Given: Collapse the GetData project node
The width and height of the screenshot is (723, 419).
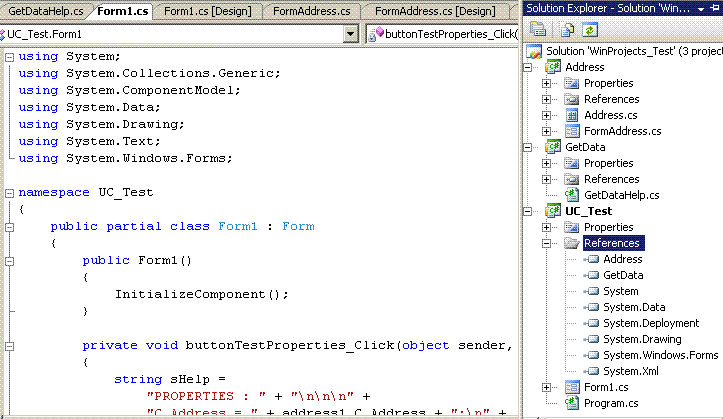Looking at the screenshot, I should (528, 148).
